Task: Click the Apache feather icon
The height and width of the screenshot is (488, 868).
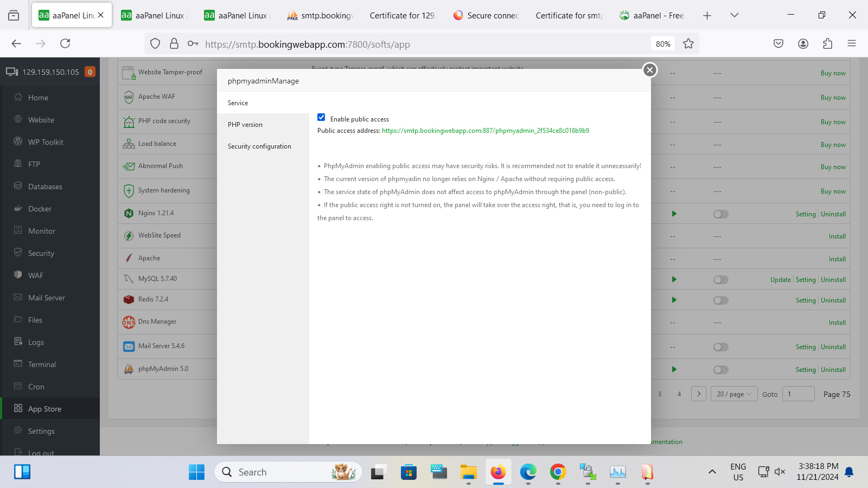Action: [129, 259]
